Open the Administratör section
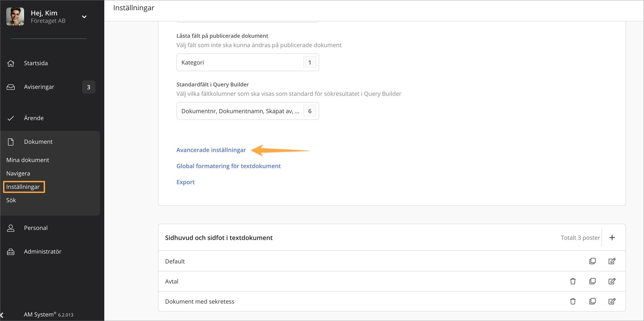This screenshot has height=321, width=644. tap(42, 251)
